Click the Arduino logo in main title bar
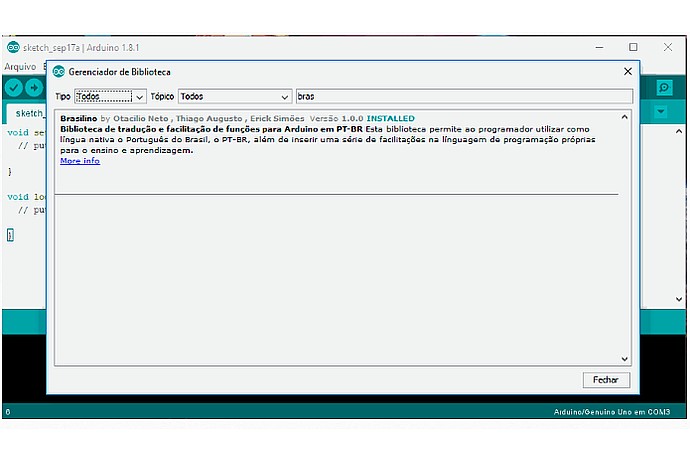The width and height of the screenshot is (690, 460). point(13,47)
